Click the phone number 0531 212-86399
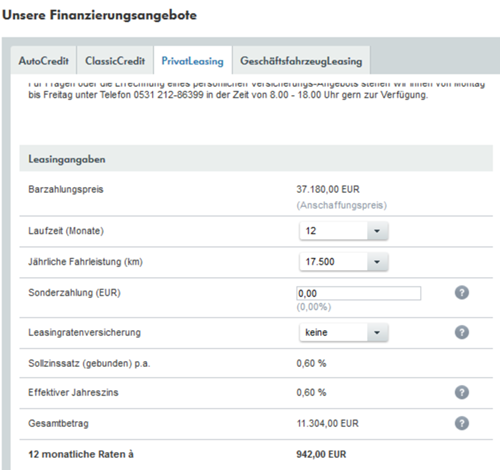 tap(168, 95)
